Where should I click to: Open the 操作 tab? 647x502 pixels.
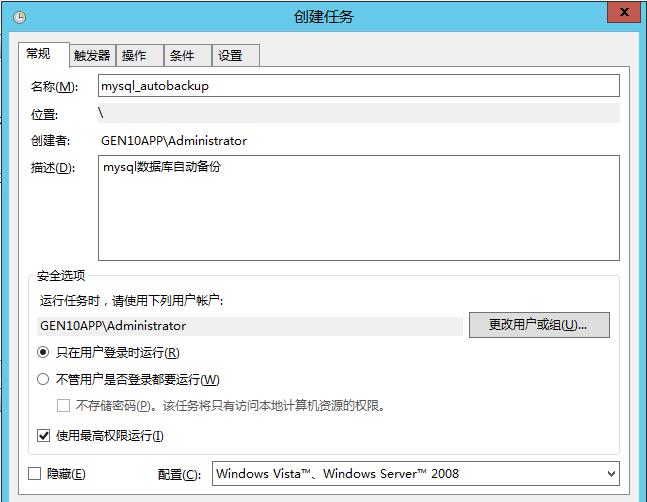point(139,55)
